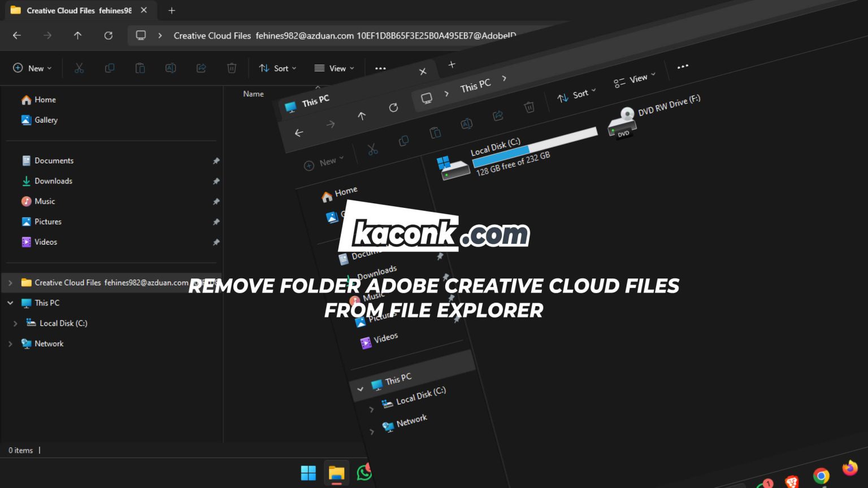The image size is (868, 488).
Task: Click the Delete trash icon
Action: 232,68
